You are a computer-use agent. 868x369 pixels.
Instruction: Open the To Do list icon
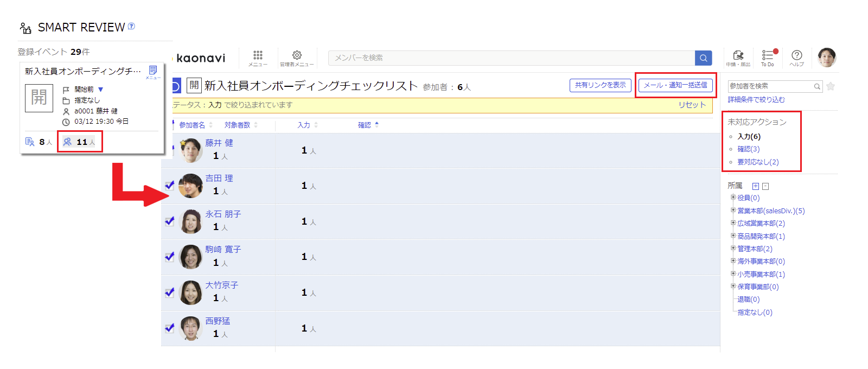(768, 56)
